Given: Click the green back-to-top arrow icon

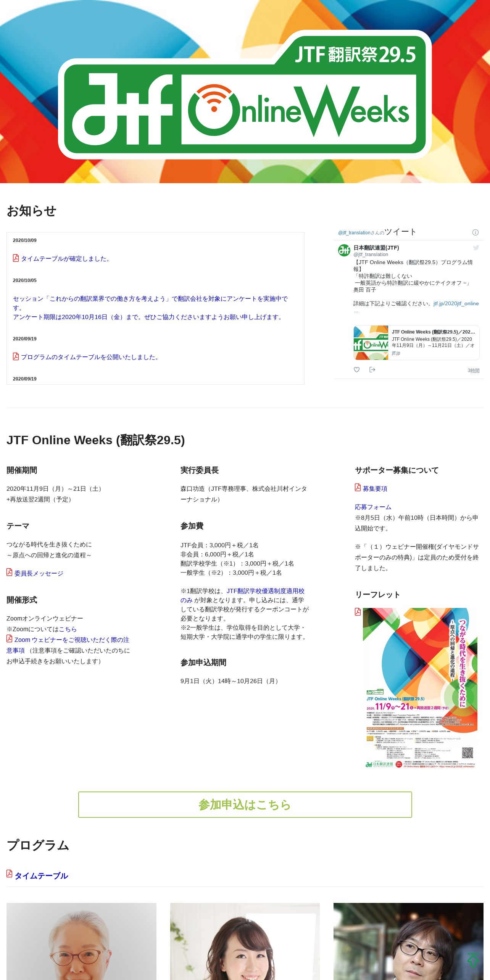Looking at the screenshot, I should 473,960.
